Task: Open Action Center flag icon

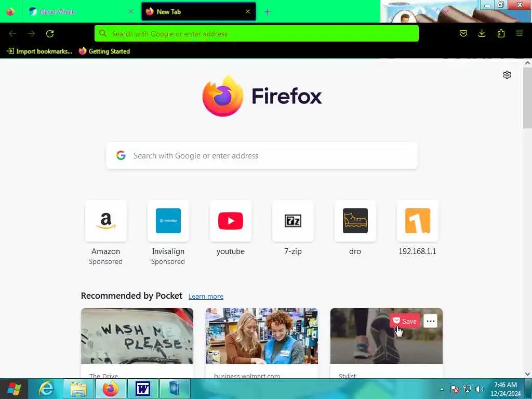Action: coord(455,389)
